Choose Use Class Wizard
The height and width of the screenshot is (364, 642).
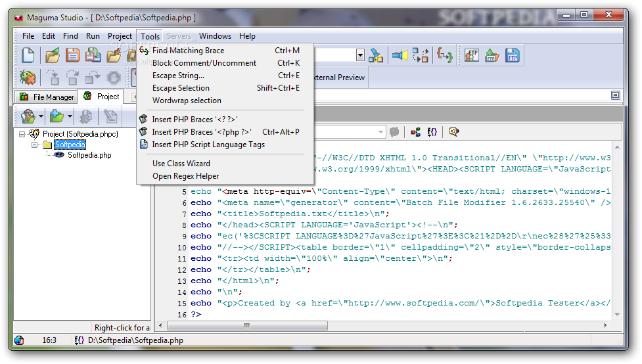(225, 164)
